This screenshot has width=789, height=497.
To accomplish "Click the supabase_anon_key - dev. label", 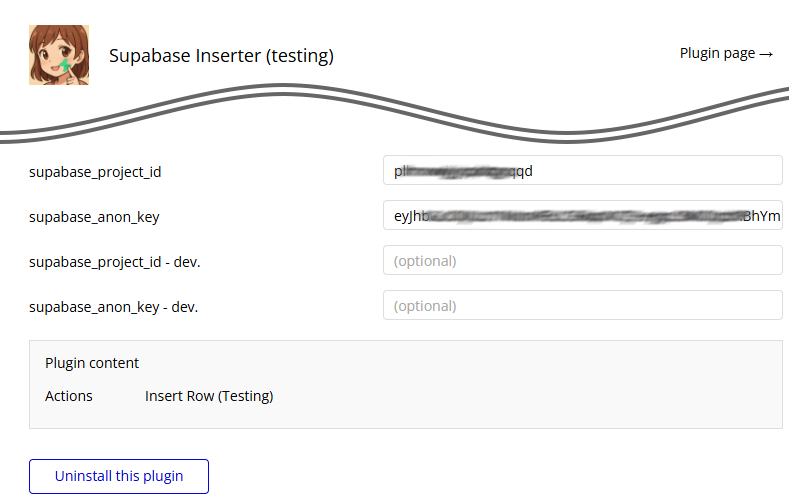I will (114, 307).
